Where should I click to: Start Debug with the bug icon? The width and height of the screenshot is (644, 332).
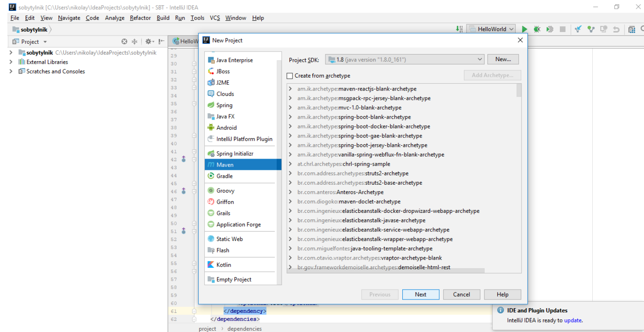(537, 29)
